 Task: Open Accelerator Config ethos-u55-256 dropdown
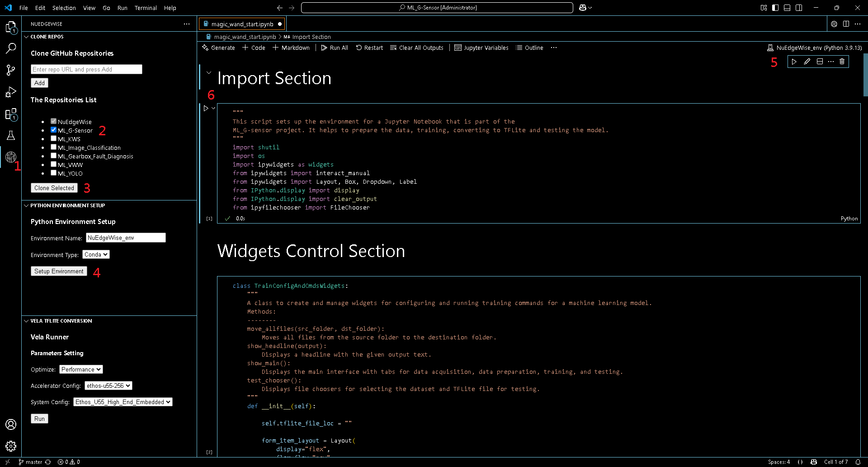(108, 386)
